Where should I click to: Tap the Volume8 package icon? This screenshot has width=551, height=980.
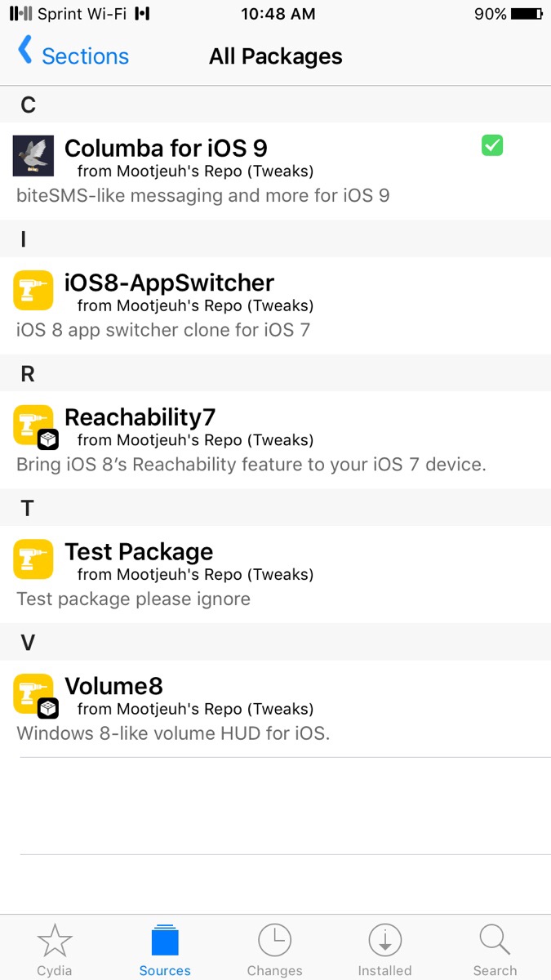pyautogui.click(x=33, y=693)
